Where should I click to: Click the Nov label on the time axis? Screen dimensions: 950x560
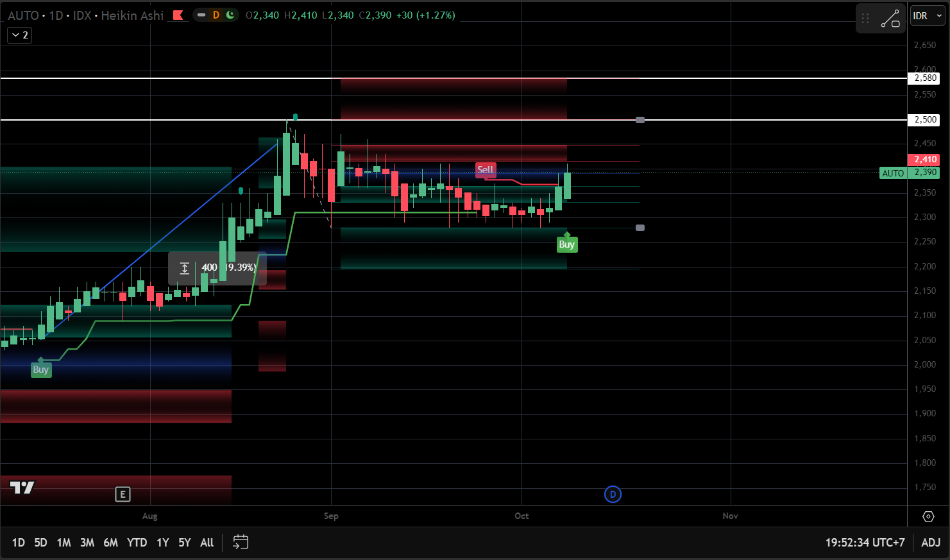click(730, 516)
